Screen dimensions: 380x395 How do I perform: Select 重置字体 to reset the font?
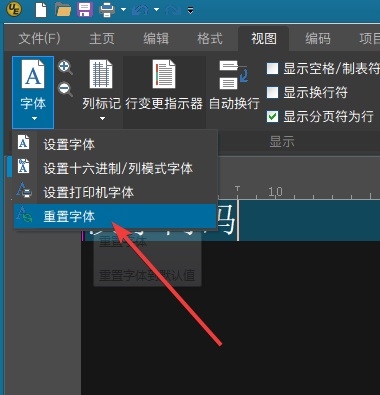(x=115, y=216)
